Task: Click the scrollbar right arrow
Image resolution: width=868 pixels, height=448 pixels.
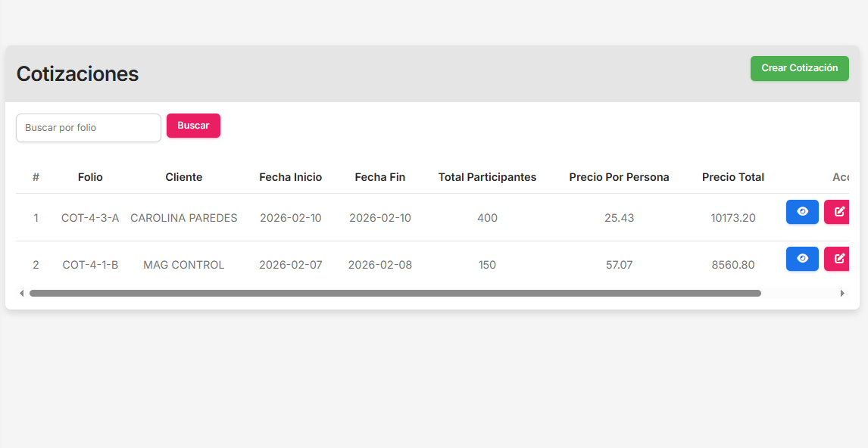Action: [x=842, y=293]
